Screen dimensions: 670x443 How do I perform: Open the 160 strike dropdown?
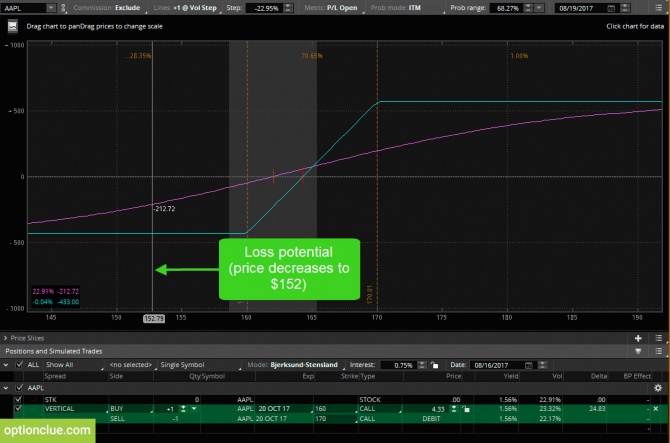coord(335,409)
